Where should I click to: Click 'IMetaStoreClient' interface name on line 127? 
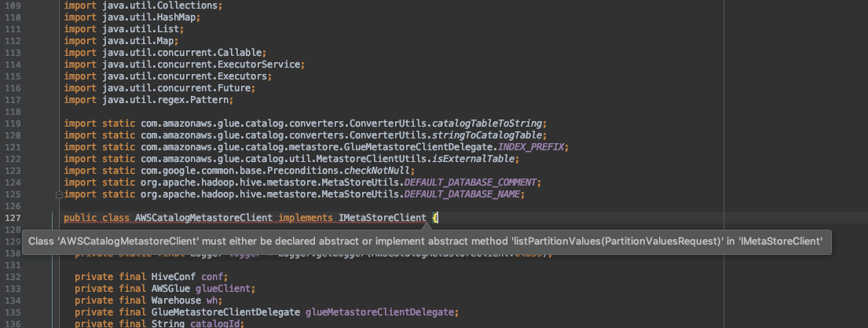(x=383, y=218)
